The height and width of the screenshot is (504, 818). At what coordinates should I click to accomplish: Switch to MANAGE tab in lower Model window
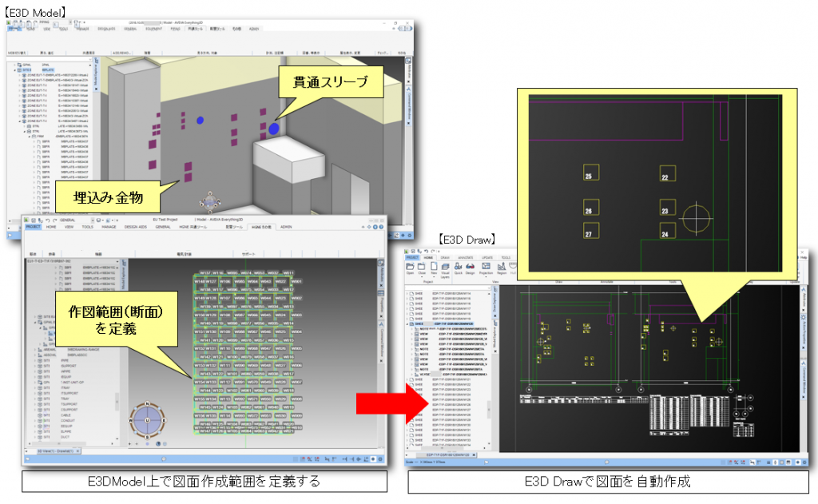pyautogui.click(x=109, y=227)
